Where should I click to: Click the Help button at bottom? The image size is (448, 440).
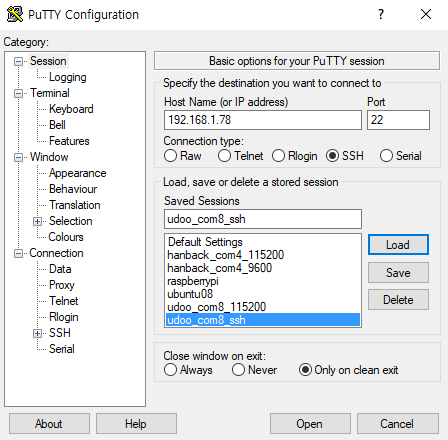pyautogui.click(x=136, y=424)
